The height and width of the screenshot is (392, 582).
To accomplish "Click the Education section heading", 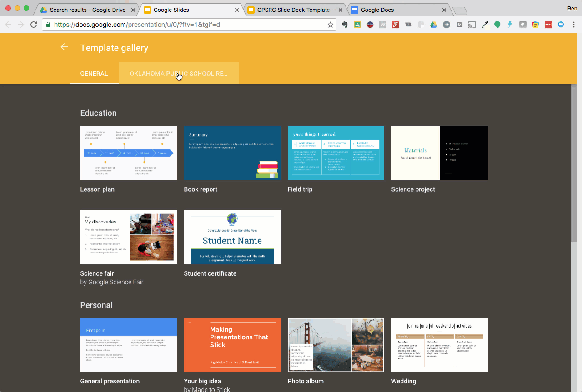I will [99, 113].
